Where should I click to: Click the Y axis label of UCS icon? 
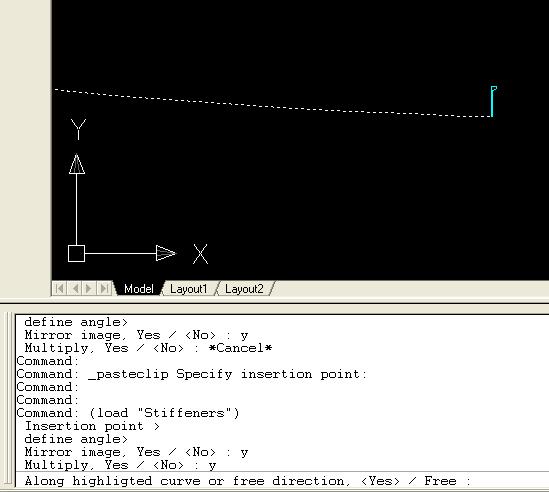coord(78,129)
